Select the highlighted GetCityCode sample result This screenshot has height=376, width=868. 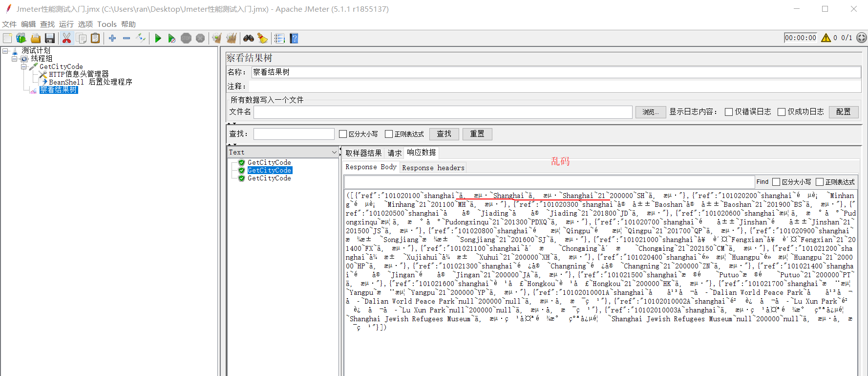click(x=270, y=170)
